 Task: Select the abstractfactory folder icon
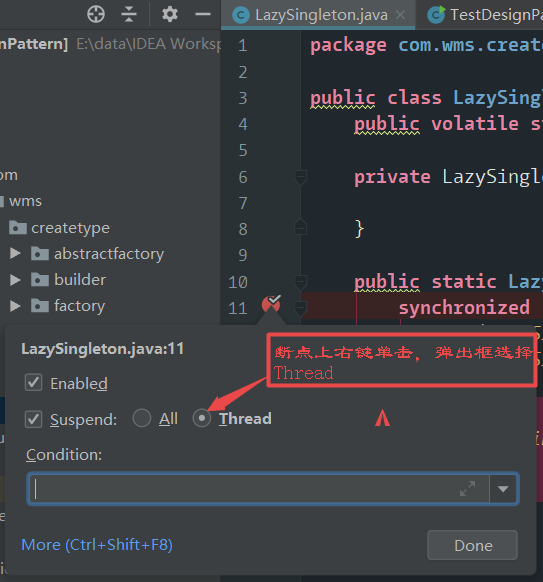click(40, 254)
